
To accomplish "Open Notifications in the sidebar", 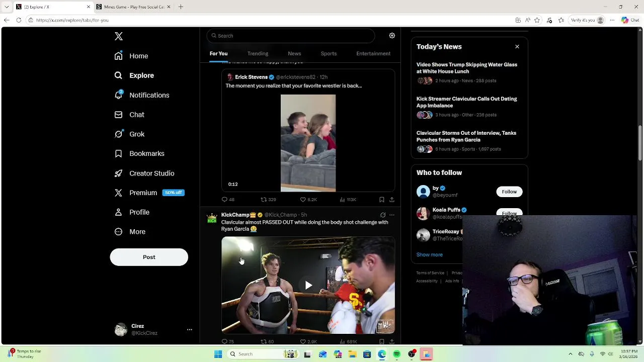I will (142, 95).
